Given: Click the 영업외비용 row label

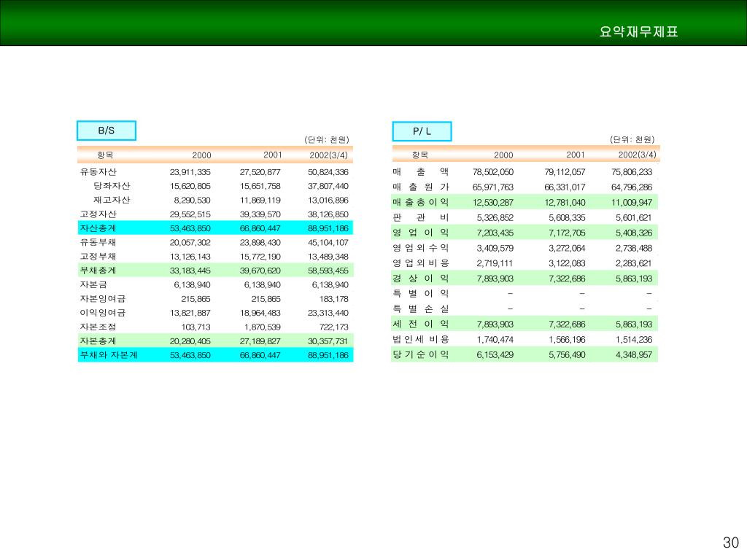Looking at the screenshot, I should click(x=421, y=262).
